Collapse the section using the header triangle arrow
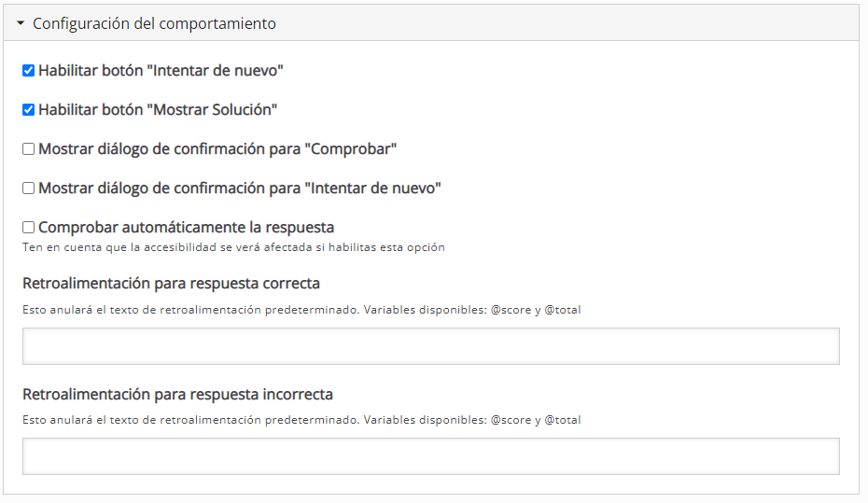The width and height of the screenshot is (868, 503). [21, 23]
